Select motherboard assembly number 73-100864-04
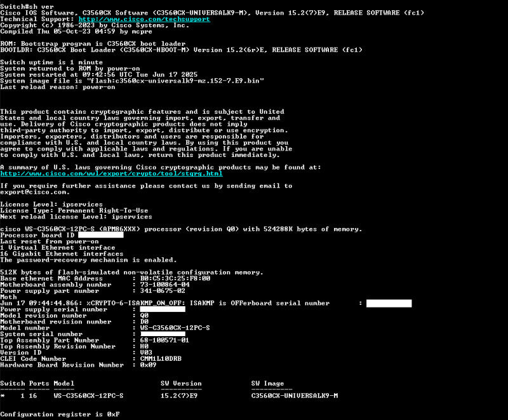This screenshot has height=420, width=508. coord(165,285)
